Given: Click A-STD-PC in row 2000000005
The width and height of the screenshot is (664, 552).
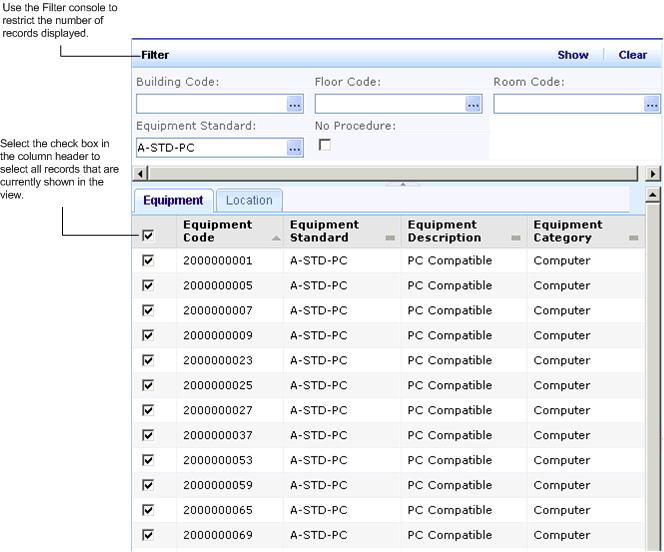Looking at the screenshot, I should (x=318, y=286).
